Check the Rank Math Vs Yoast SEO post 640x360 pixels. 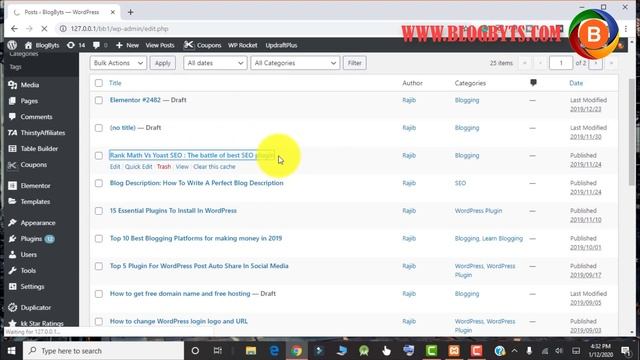pyautogui.click(x=99, y=156)
